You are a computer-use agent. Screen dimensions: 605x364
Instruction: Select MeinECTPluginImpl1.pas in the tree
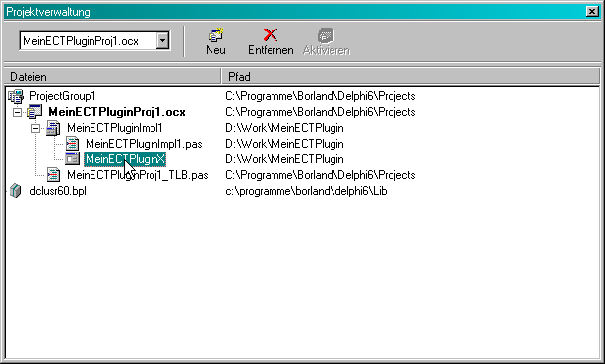[144, 144]
